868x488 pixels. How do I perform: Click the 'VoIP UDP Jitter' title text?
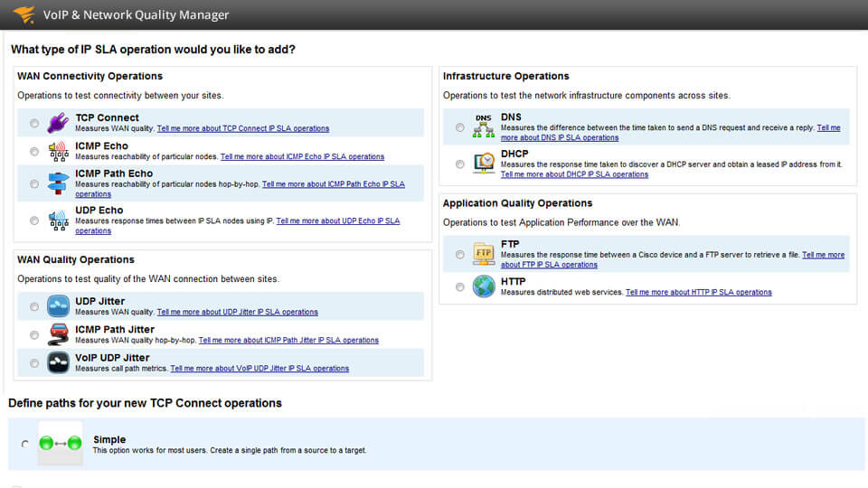click(112, 358)
